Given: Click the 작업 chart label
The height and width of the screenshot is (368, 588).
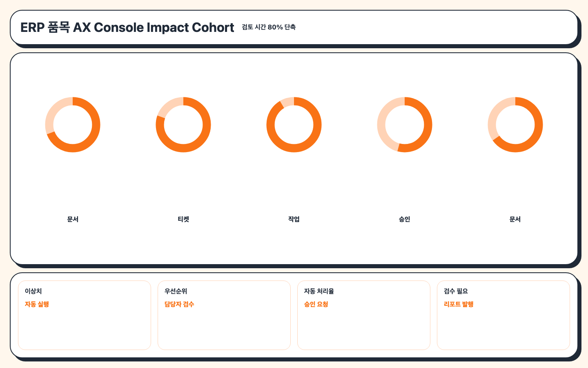Looking at the screenshot, I should [x=294, y=219].
